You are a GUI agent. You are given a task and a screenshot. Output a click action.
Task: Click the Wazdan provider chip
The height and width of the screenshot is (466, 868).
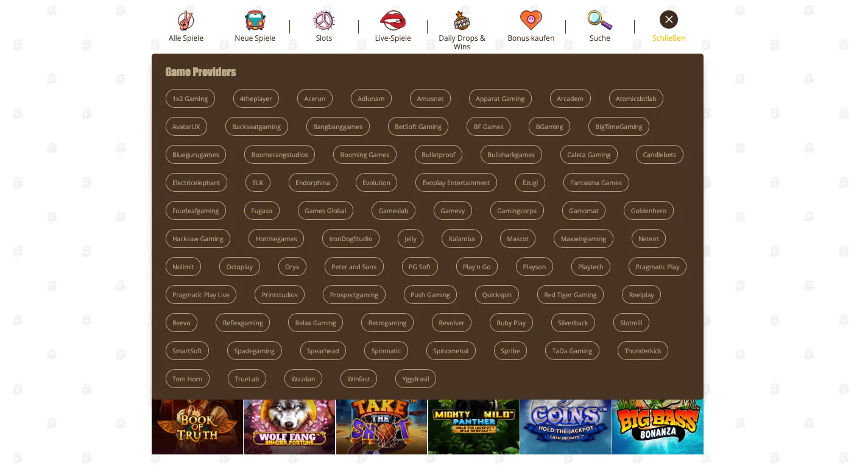pos(303,378)
